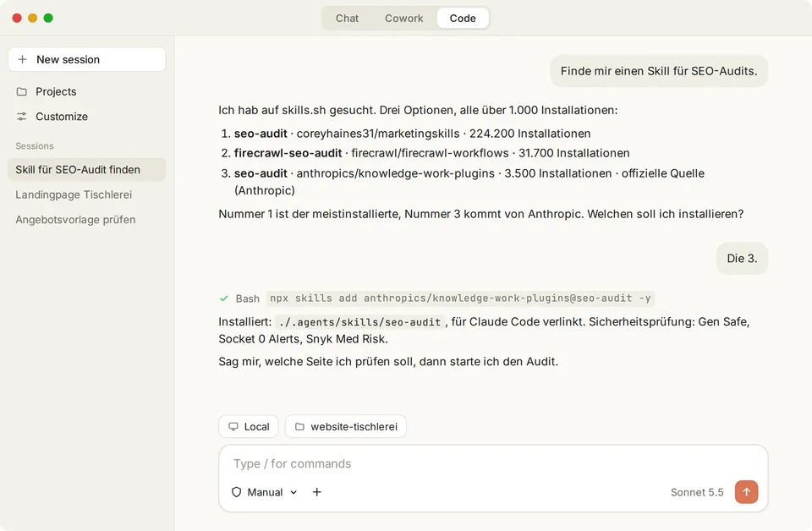Open session Landingpage Tischlerei
This screenshot has height=531, width=812.
click(86, 194)
